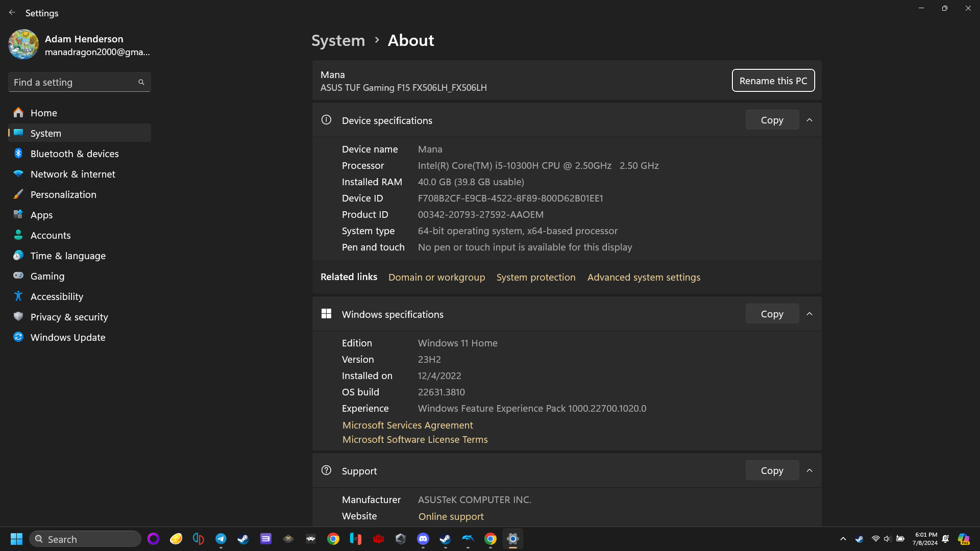The image size is (980, 551).
Task: Click the Find a setting field
Action: [74, 82]
